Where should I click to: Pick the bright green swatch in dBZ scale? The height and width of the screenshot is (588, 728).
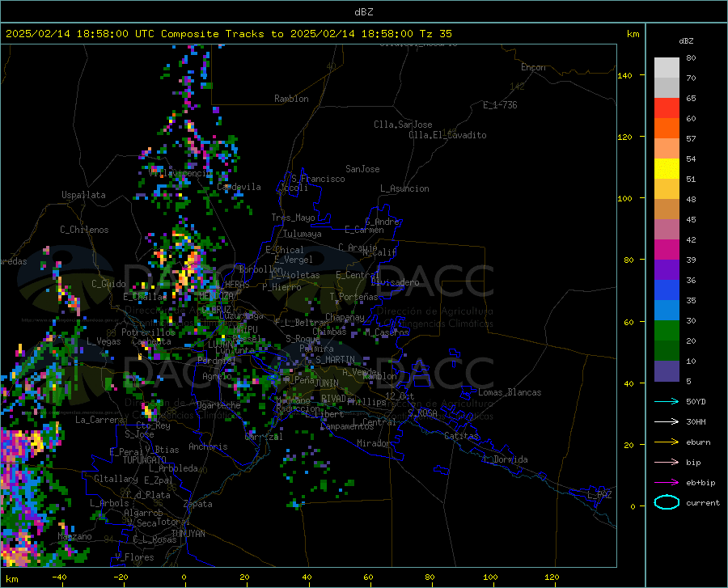click(x=667, y=331)
